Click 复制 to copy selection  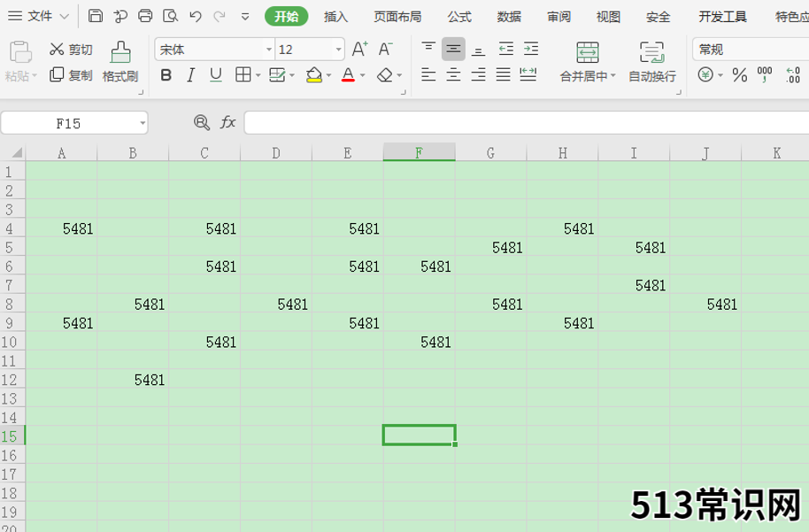click(71, 75)
